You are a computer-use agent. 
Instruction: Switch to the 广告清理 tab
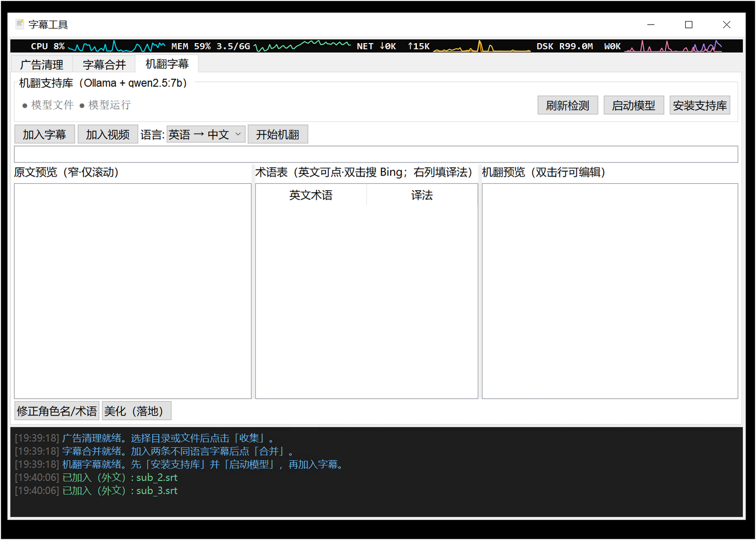pos(41,65)
